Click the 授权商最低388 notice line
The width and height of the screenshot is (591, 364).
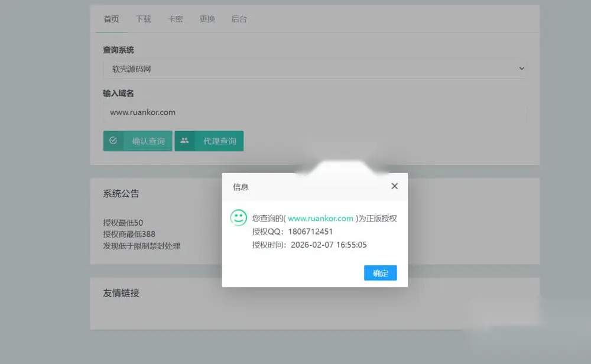pos(129,235)
